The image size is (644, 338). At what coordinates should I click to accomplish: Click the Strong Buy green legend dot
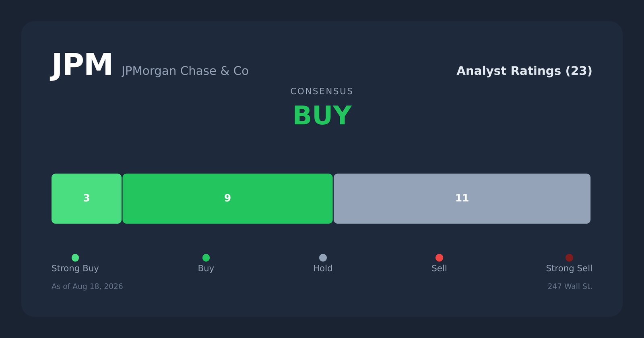click(x=75, y=258)
